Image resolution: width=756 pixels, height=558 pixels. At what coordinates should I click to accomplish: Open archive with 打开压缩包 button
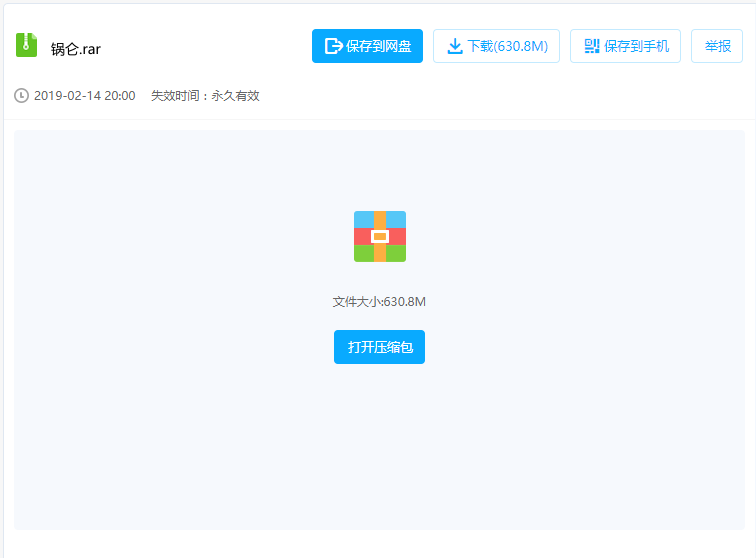click(379, 347)
